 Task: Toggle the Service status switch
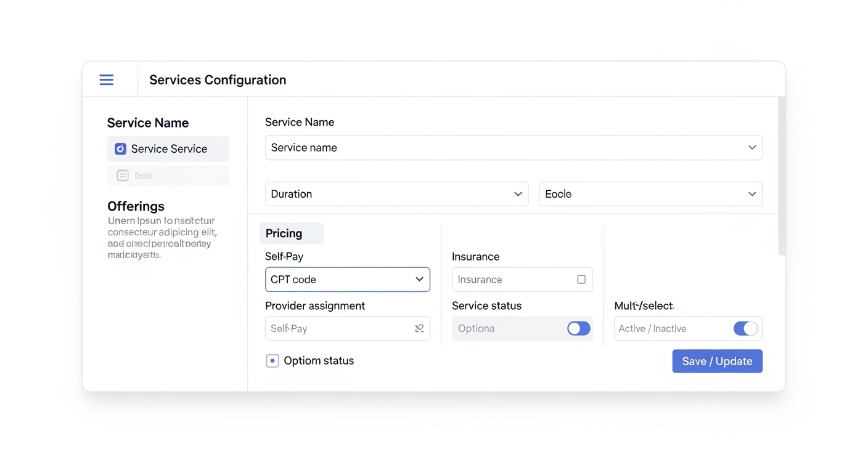coord(578,329)
